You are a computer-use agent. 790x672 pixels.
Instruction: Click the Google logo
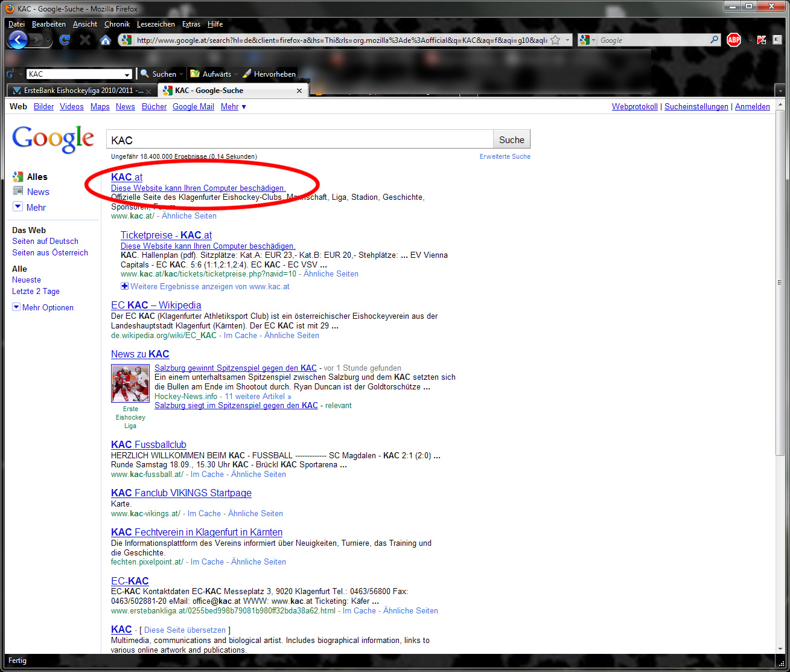(53, 139)
